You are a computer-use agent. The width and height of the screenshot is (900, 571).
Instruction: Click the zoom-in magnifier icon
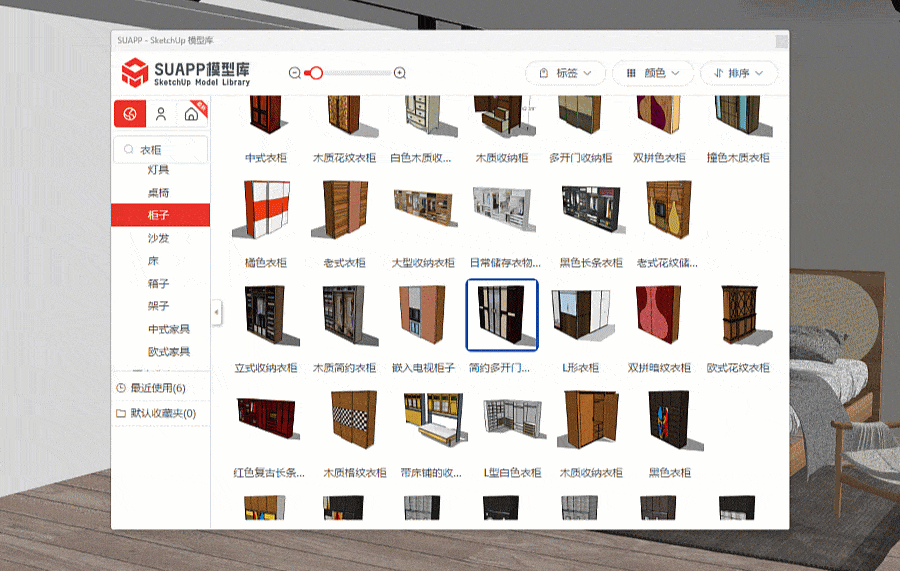pyautogui.click(x=400, y=73)
